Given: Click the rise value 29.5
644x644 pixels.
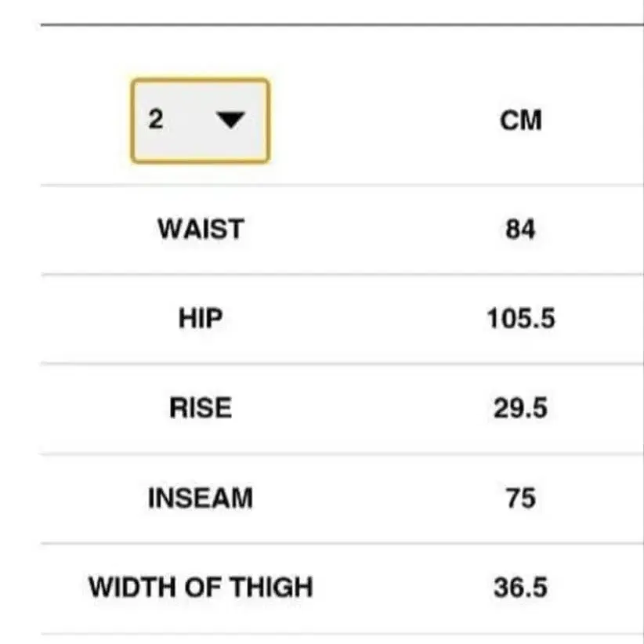Looking at the screenshot, I should pos(520,408).
